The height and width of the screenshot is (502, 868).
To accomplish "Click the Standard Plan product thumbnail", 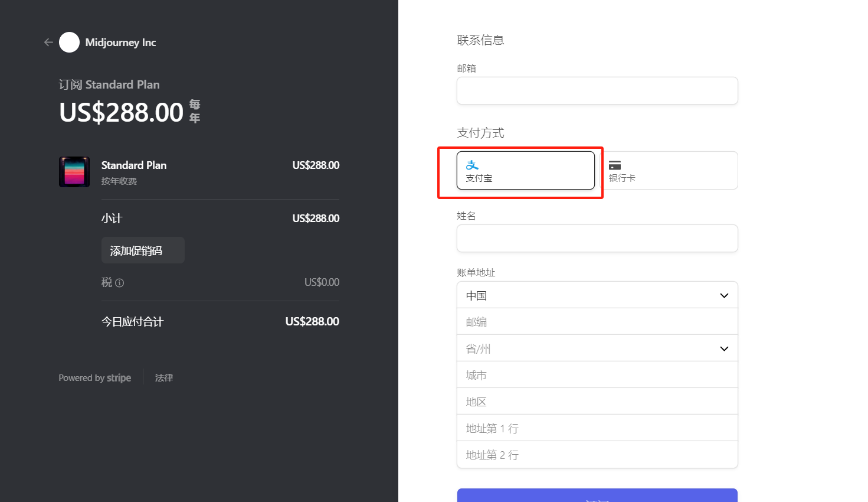I will [x=74, y=172].
